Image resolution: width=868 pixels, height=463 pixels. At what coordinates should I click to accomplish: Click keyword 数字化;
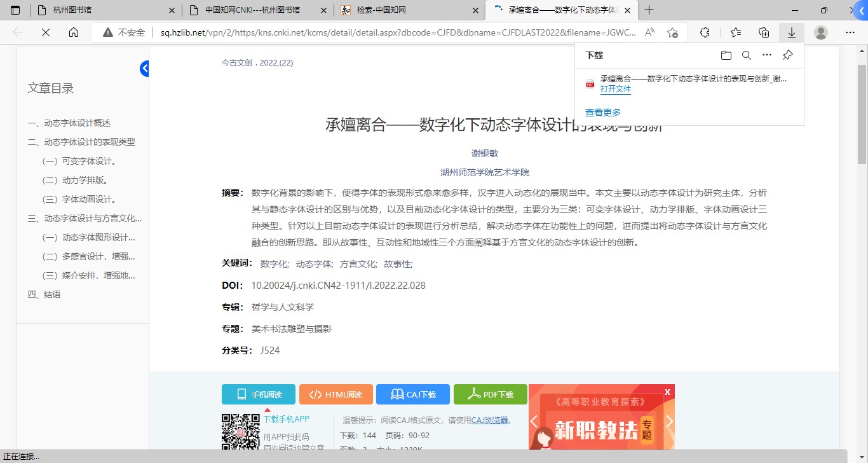275,264
